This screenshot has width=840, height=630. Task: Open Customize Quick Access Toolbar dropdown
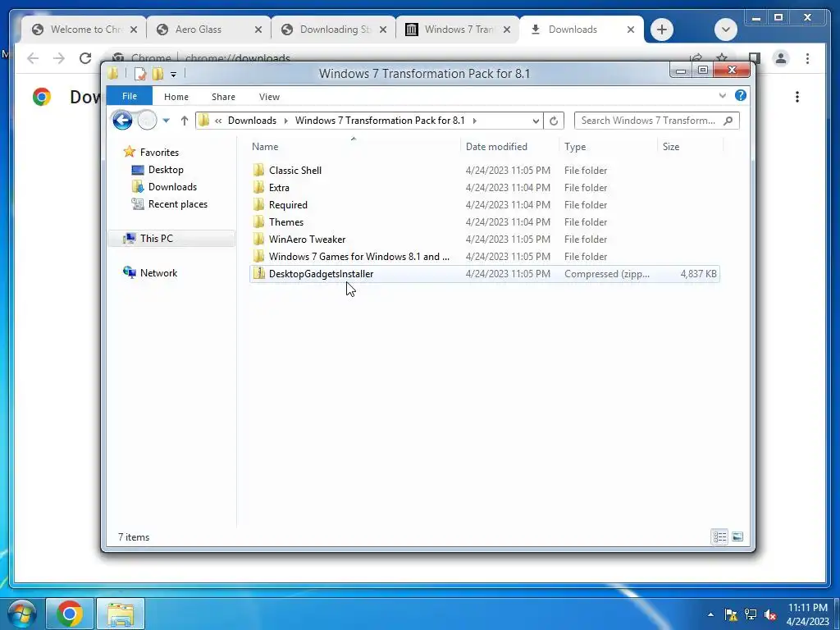174,75
